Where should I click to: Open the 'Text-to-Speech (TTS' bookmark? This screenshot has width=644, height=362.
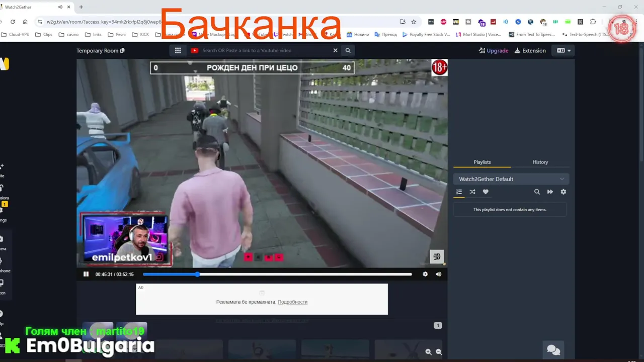tap(586, 35)
